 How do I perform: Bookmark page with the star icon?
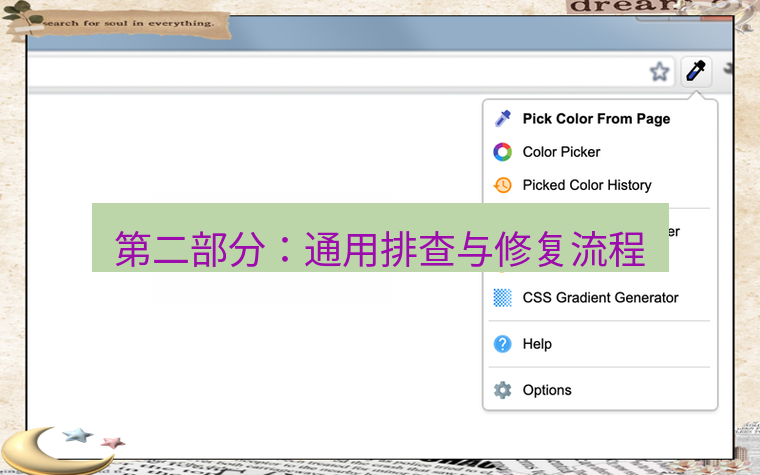click(x=659, y=72)
